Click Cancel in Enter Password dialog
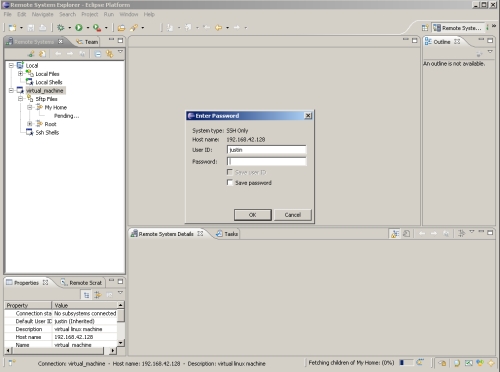The height and width of the screenshot is (372, 500). [293, 215]
